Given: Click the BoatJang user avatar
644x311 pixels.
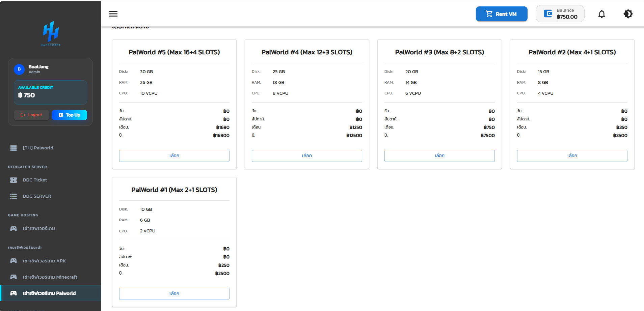Looking at the screenshot, I should (x=19, y=69).
